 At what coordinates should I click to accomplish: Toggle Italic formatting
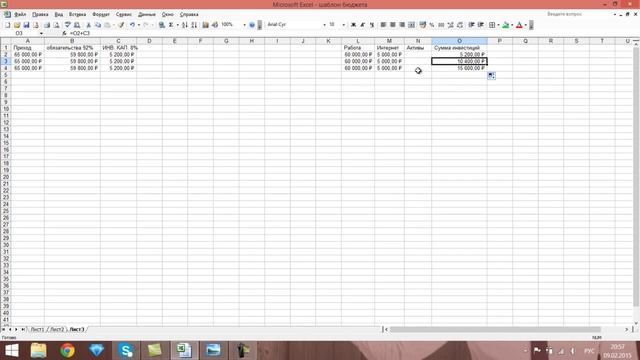[362, 25]
